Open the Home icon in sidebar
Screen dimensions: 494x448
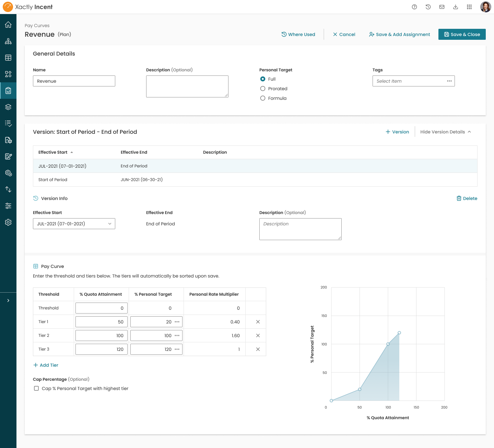tap(8, 25)
